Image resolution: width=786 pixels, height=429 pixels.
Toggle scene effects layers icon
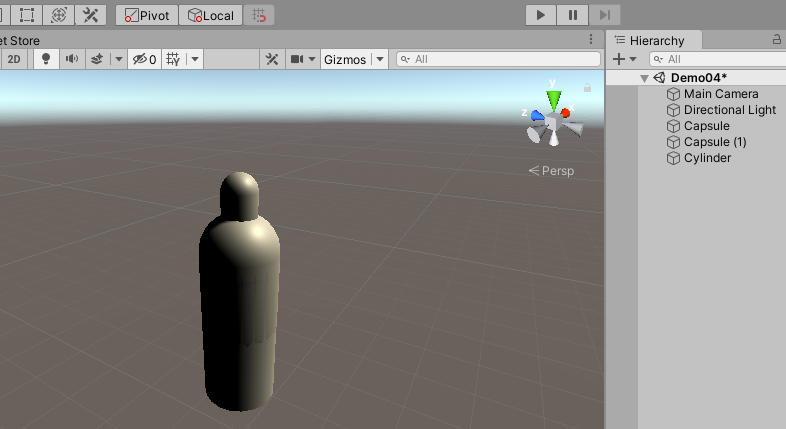click(x=97, y=59)
